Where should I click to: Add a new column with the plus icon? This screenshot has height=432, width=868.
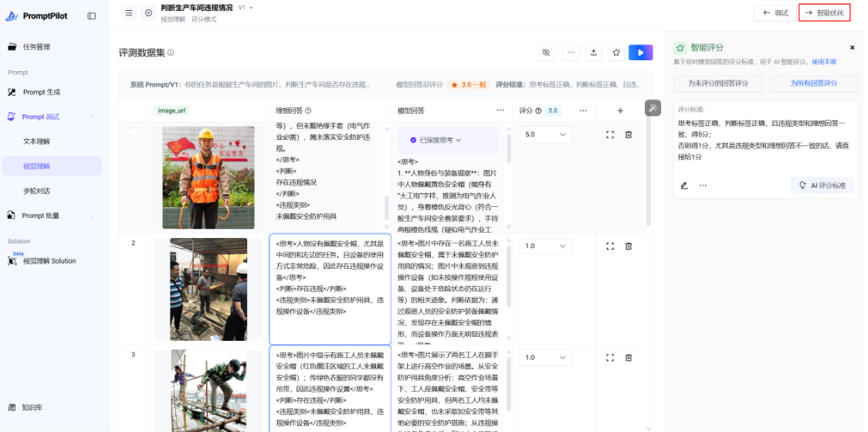tap(620, 111)
